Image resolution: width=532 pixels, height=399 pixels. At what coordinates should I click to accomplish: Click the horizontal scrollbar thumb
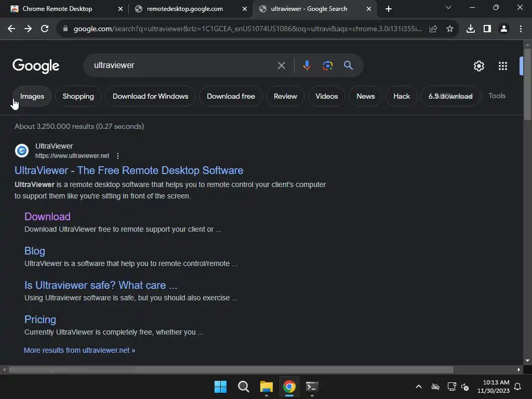(231, 369)
